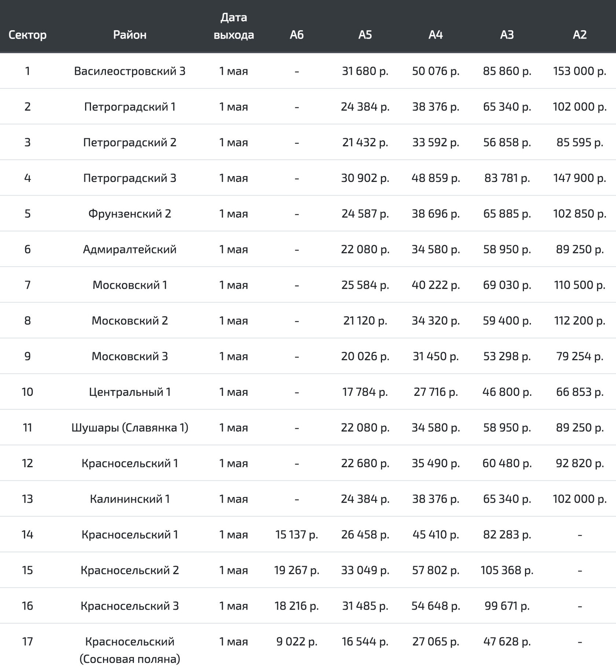Screen dimensions: 616x672
Task: Click the "Сектор" column header
Action: coord(27,35)
